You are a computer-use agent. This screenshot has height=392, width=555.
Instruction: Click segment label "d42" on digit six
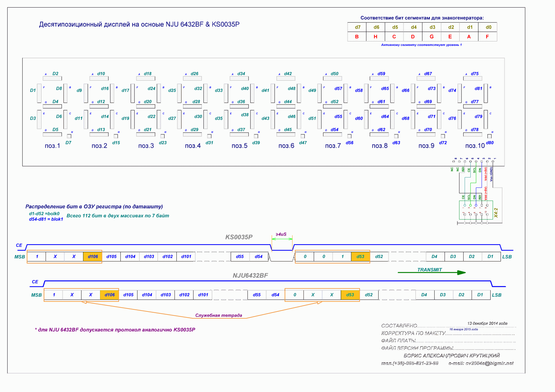[288, 74]
